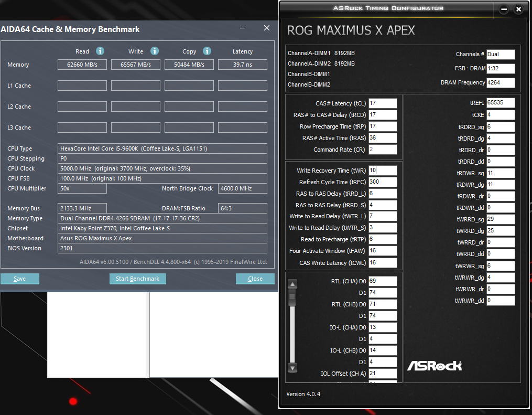Click the CPU Clock value 5000.0 MHz

pos(162,168)
